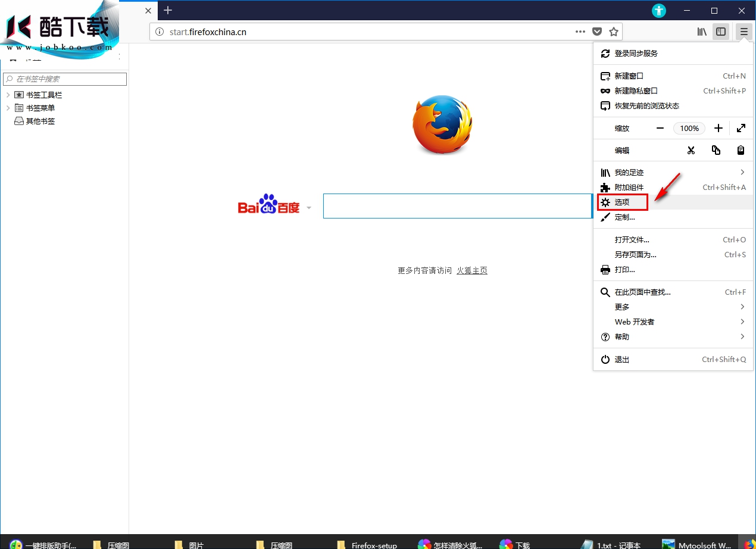Open 1.txt - 记事本 from the taskbar
The image size is (756, 549).
coord(611,544)
